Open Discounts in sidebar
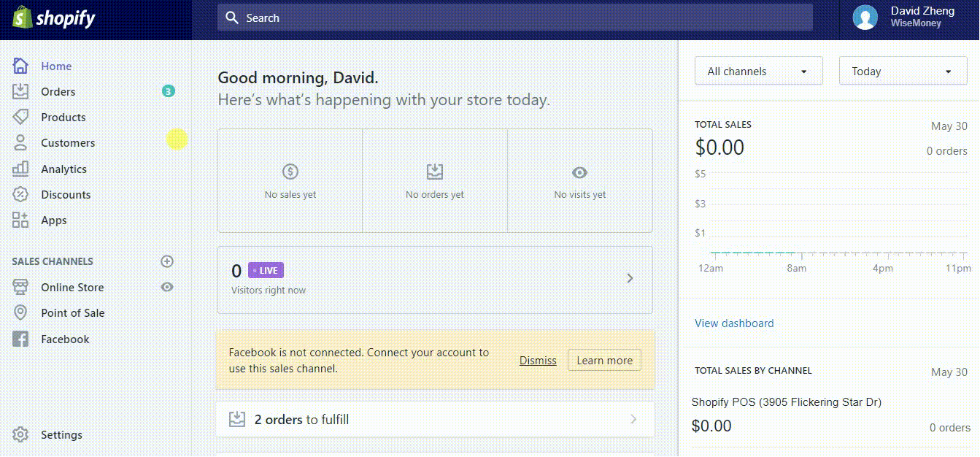Screen dimensions: 980x457 click(66, 194)
